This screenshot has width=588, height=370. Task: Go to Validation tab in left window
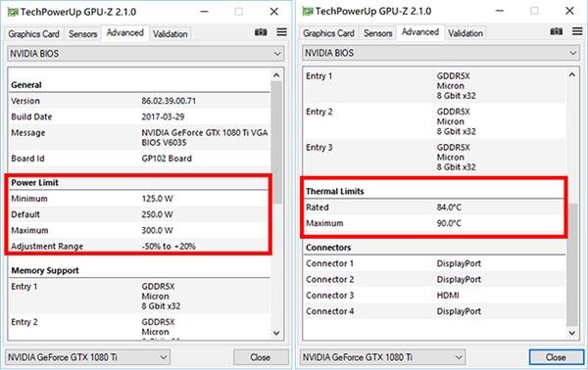point(171,34)
